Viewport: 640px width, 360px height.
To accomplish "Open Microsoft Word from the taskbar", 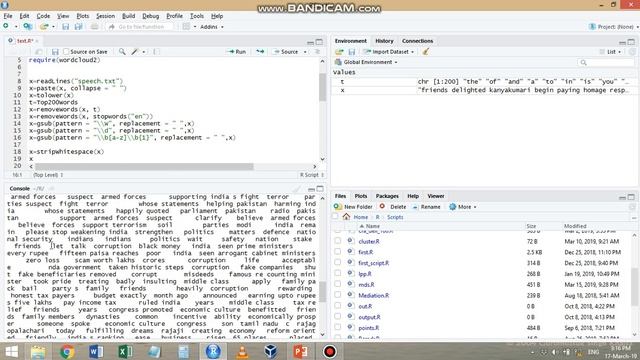I will tap(96, 351).
